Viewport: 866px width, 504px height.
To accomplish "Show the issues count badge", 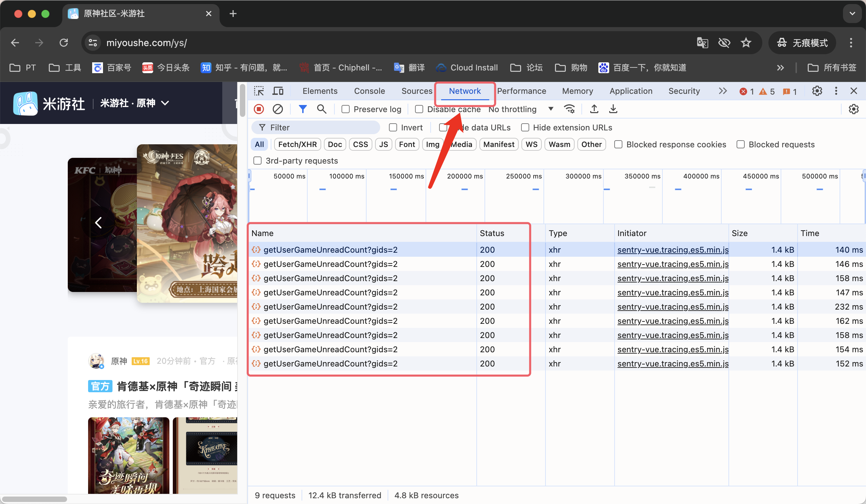I will coord(790,91).
